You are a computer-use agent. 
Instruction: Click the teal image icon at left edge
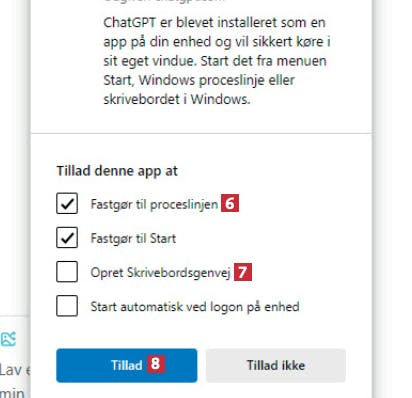8,339
